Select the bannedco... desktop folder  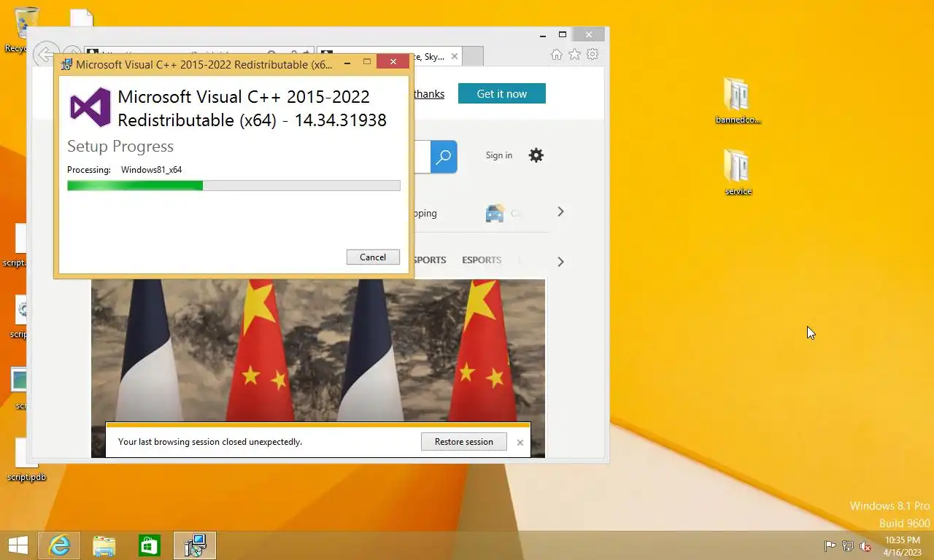[738, 101]
